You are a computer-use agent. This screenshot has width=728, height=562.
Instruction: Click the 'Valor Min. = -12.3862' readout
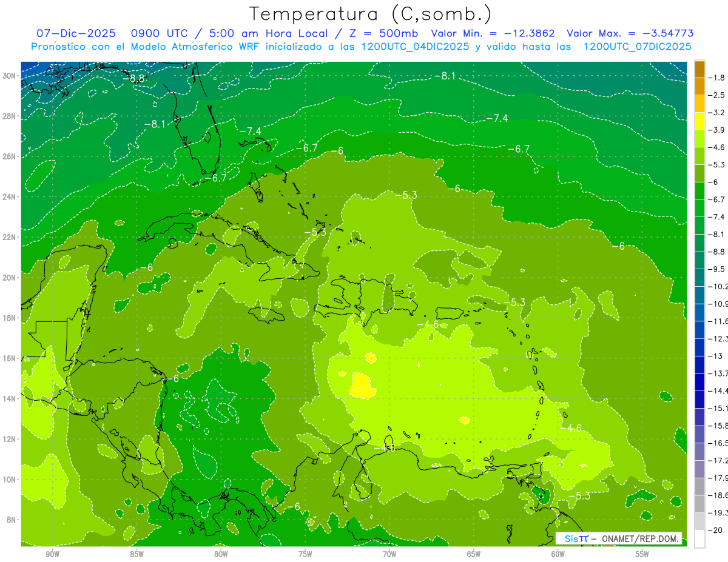493,33
